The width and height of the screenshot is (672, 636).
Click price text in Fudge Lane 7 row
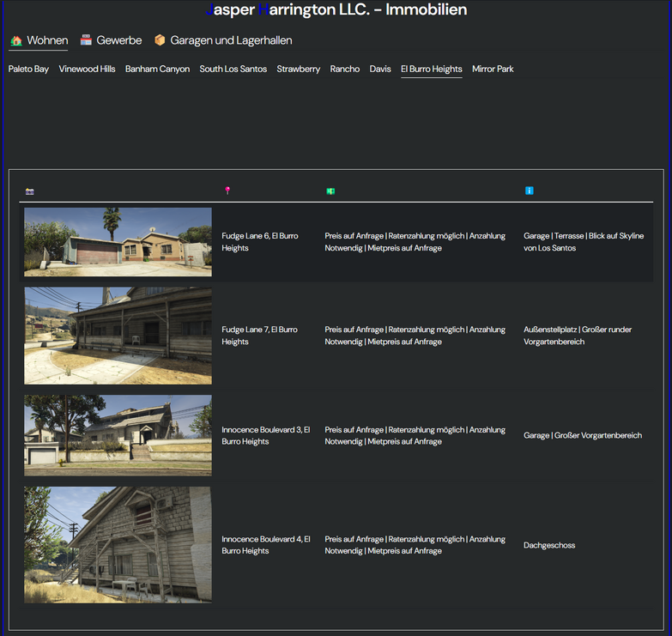[x=415, y=336]
